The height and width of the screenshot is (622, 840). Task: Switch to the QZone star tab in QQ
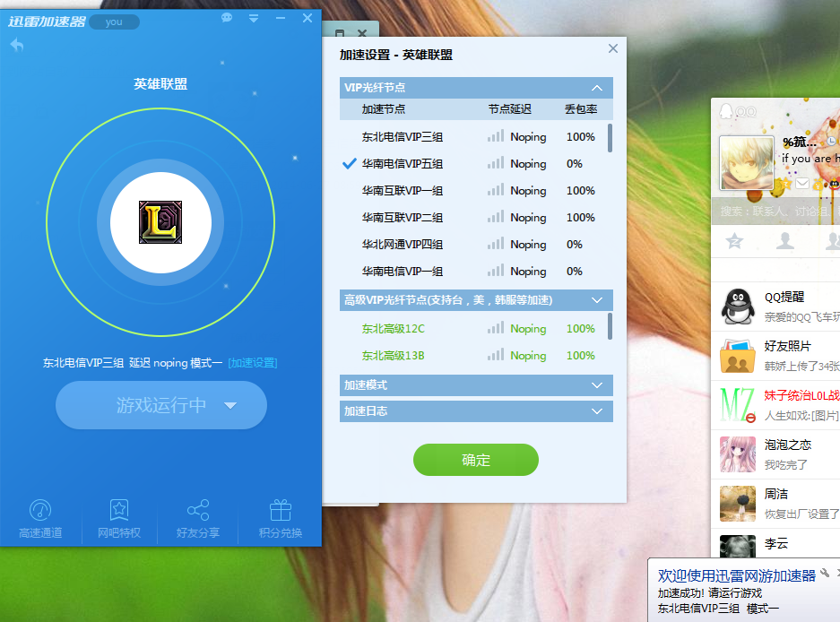734,241
